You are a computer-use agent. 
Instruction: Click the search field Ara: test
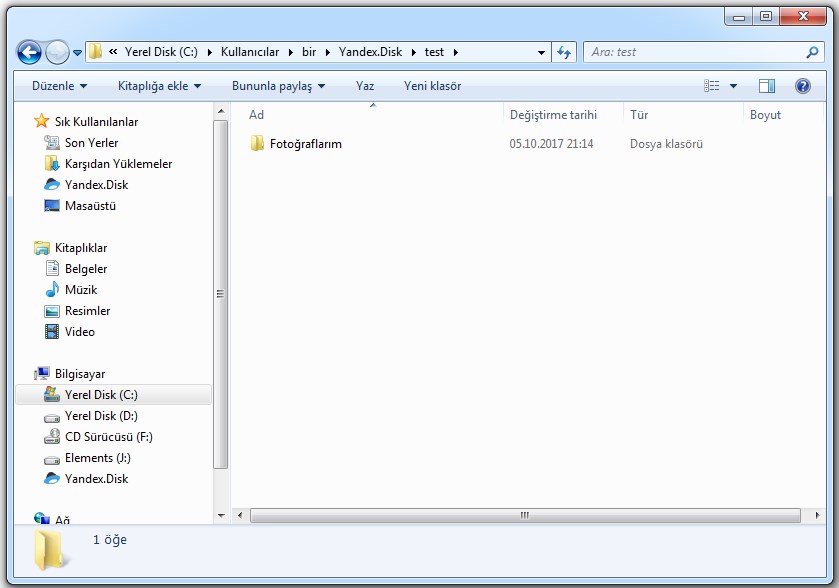(695, 52)
